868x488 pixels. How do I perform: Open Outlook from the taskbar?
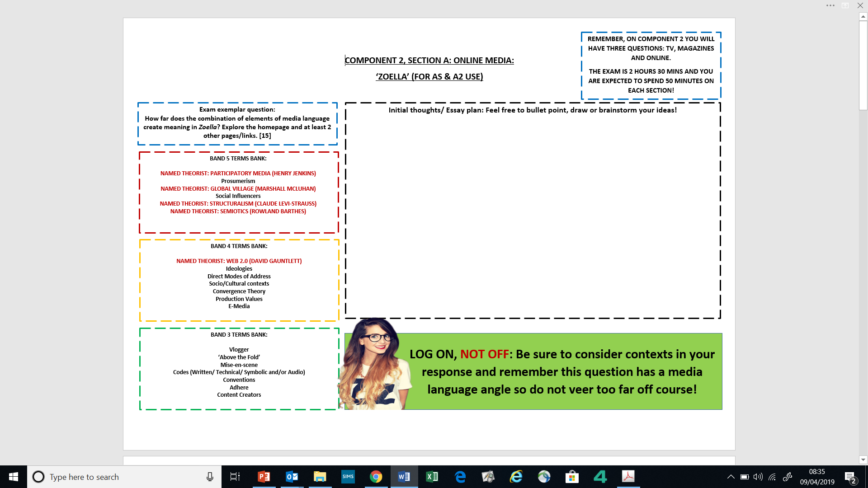(x=292, y=477)
